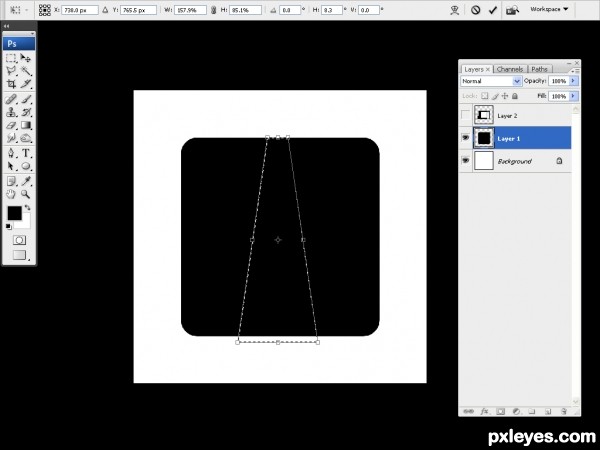Toggle lock transparent pixels
Screen dimensions: 600x450
pos(485,96)
